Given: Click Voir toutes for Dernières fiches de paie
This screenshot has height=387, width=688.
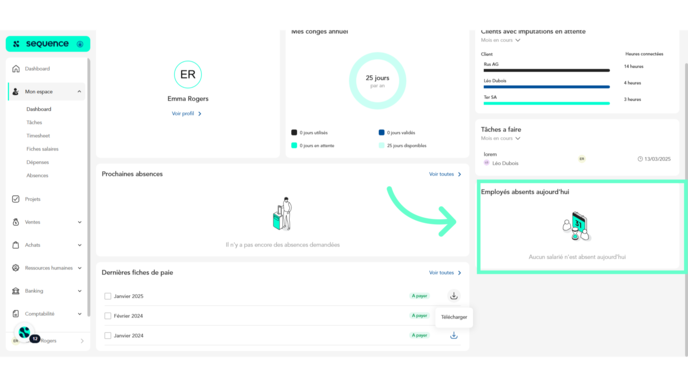Looking at the screenshot, I should pyautogui.click(x=445, y=272).
